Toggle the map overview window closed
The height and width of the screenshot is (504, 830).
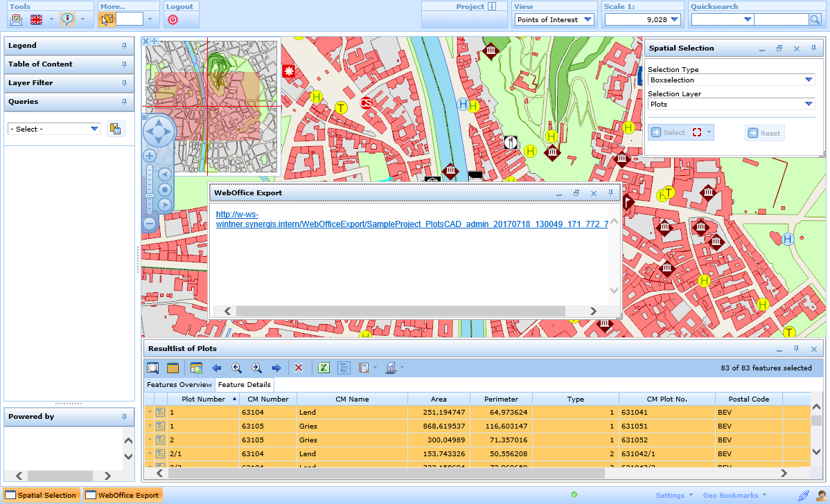[x=145, y=42]
